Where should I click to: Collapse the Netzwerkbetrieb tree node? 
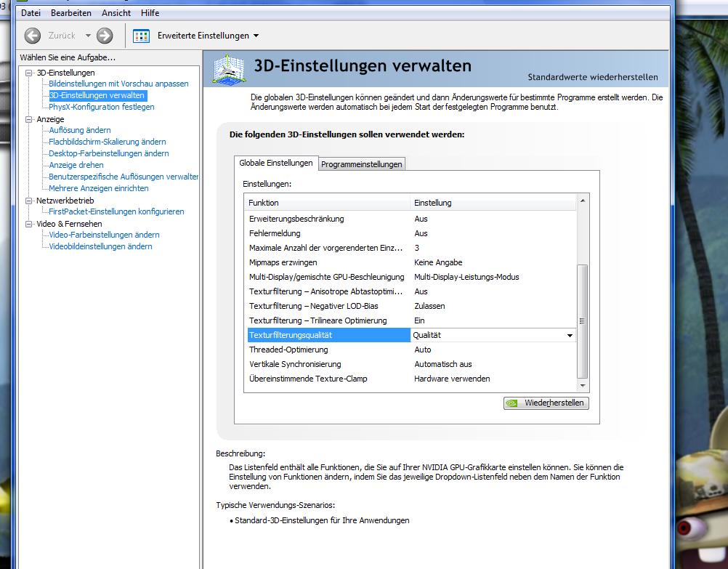(x=29, y=201)
